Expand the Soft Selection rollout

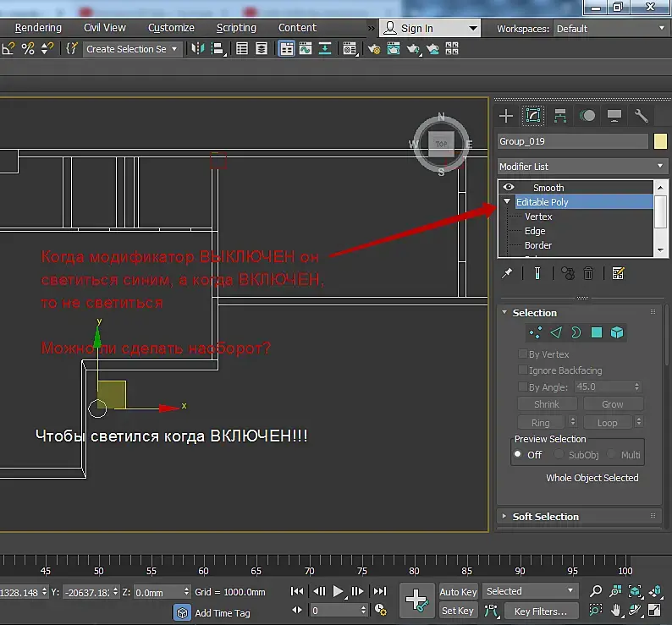(x=546, y=516)
